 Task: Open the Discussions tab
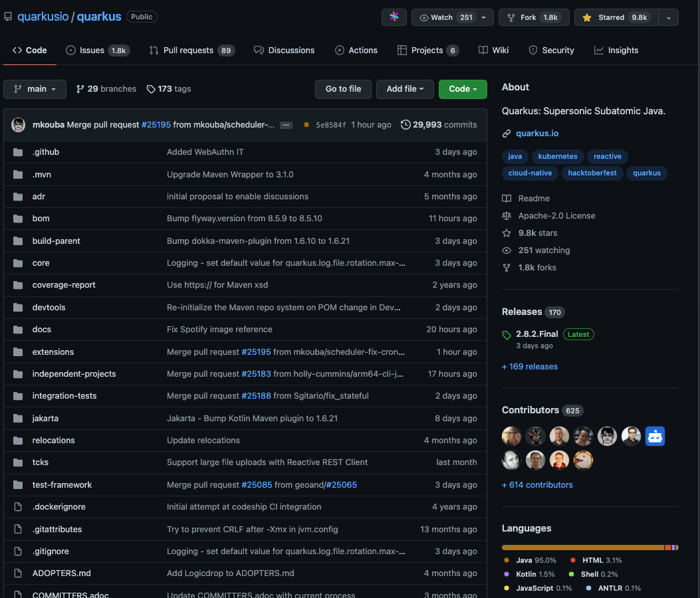pos(285,50)
